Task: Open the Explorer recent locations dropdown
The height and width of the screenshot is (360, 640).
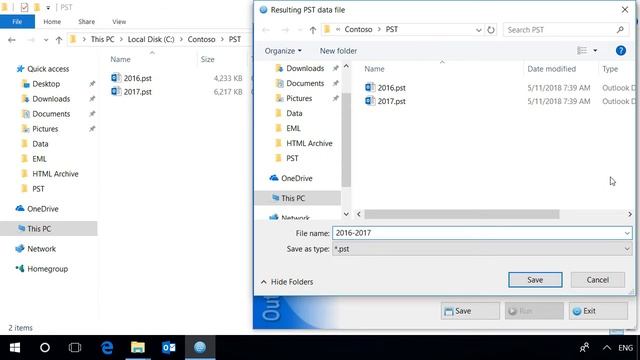Action: 46,40
